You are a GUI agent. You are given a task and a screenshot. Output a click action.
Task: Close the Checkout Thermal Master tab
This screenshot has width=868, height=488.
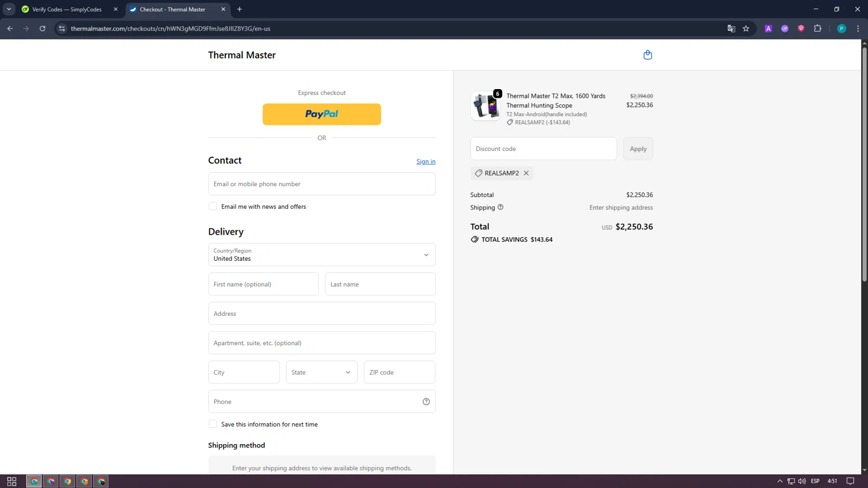point(223,9)
